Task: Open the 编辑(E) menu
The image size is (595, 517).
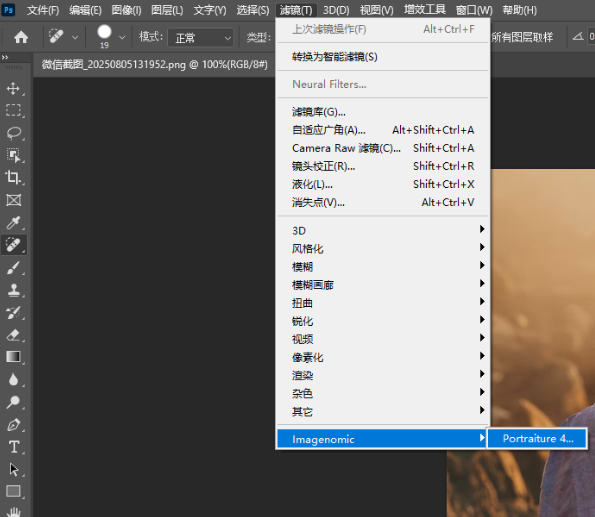Action: pyautogui.click(x=85, y=10)
